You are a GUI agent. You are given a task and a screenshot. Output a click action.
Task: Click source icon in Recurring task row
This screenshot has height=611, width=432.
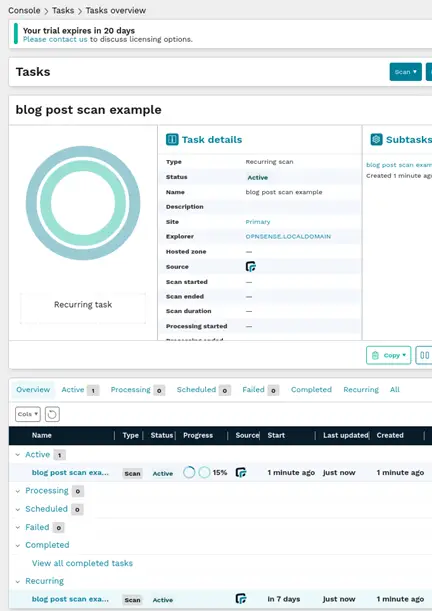point(241,599)
